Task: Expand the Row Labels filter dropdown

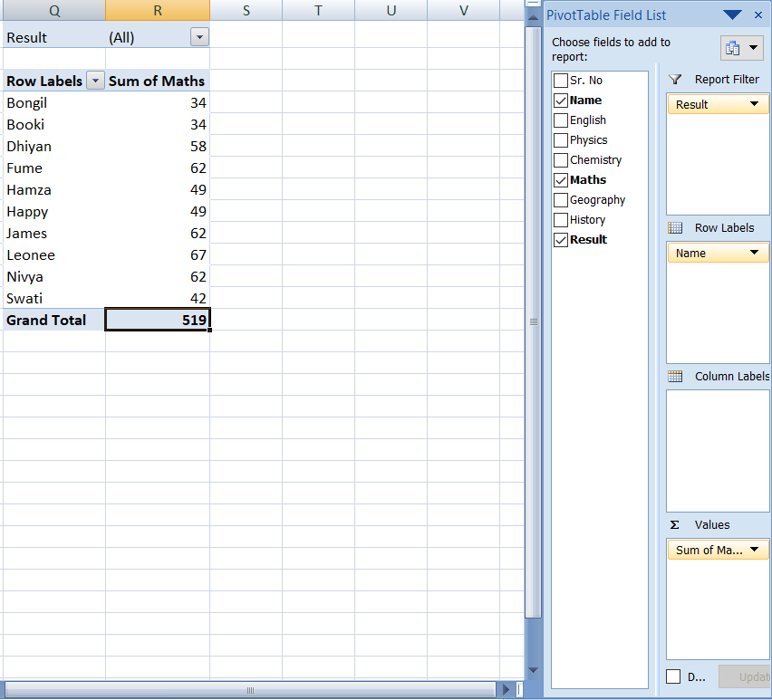Action: tap(95, 81)
